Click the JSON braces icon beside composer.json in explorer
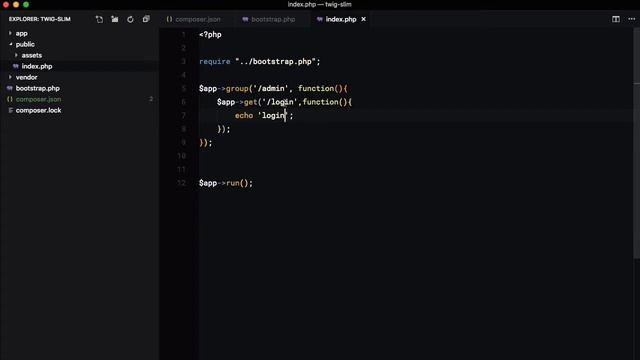Viewport: 640px width, 360px height. (x=10, y=99)
